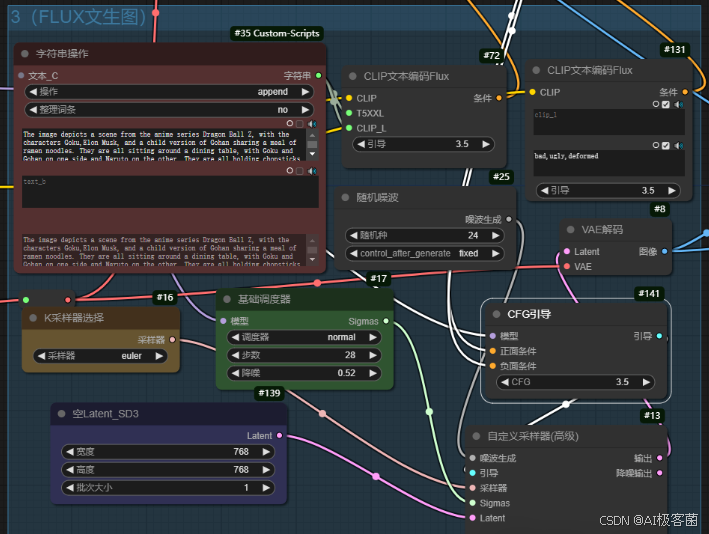Decrease 高度 768 with left arrow
Screen dimensions: 709x534
(70, 470)
